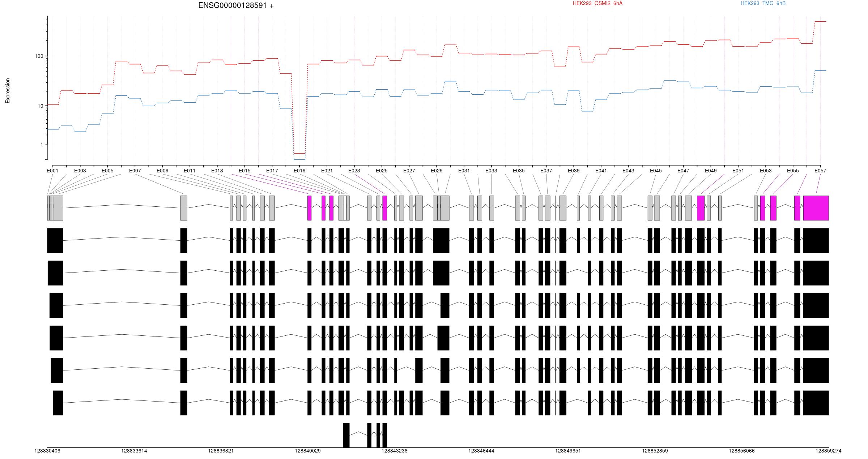Click genomic coordinate 128836821
The width and height of the screenshot is (868, 459).
(x=221, y=451)
